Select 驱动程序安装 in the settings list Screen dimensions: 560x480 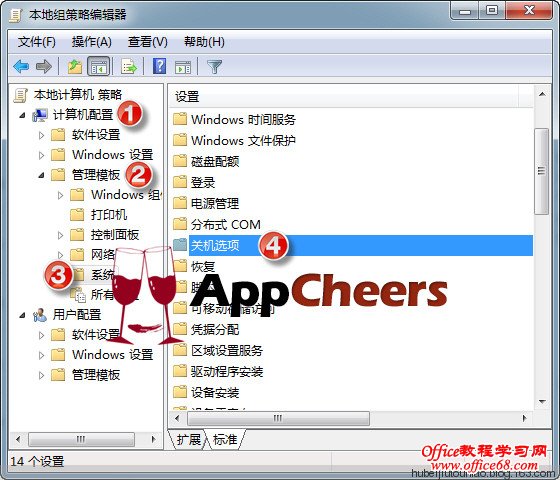pos(227,372)
